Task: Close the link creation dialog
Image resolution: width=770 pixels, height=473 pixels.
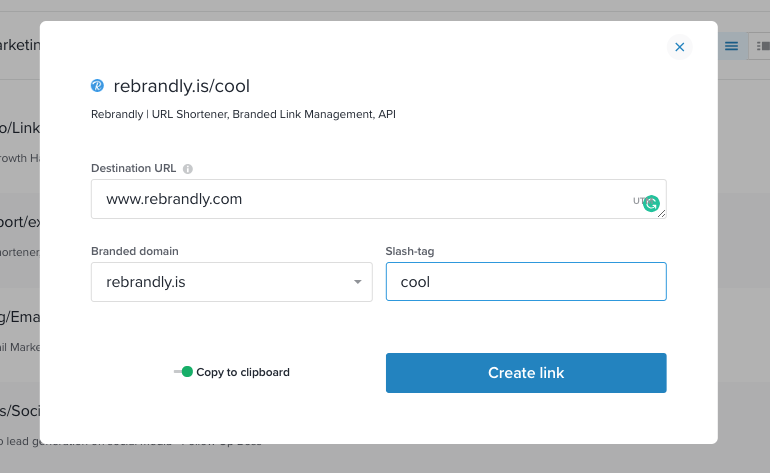Action: click(x=680, y=47)
